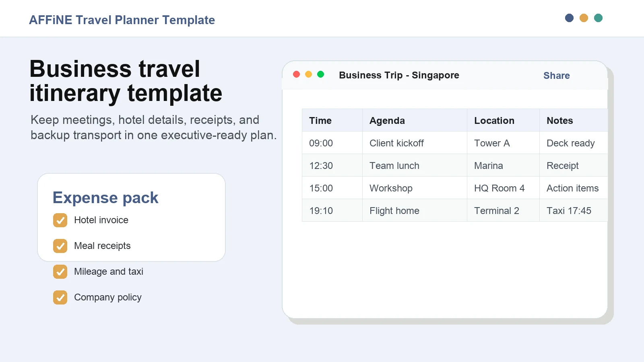The height and width of the screenshot is (362, 644).
Task: Click the Location column header
Action: point(504,120)
